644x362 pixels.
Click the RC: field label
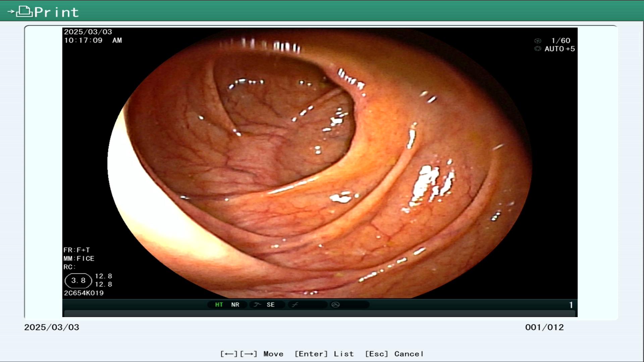coord(69,267)
